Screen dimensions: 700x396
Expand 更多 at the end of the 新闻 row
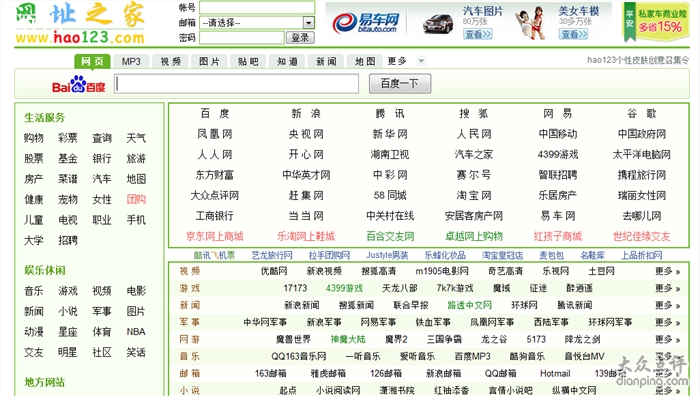coord(667,305)
